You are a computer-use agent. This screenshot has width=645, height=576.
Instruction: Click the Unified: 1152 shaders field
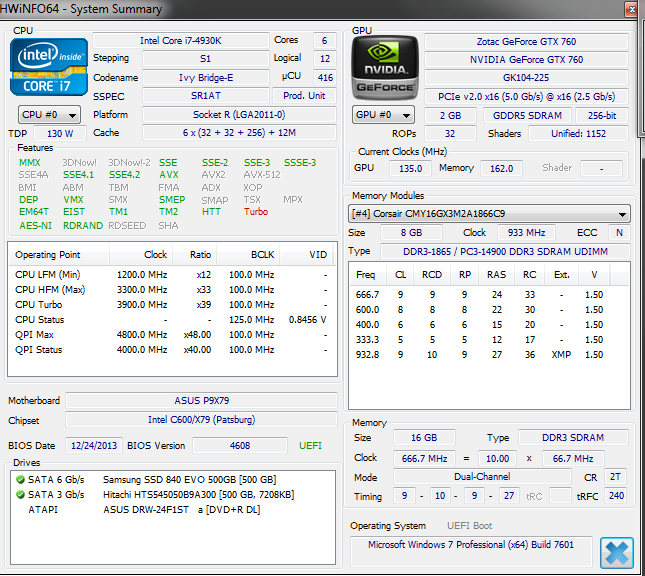tap(578, 134)
